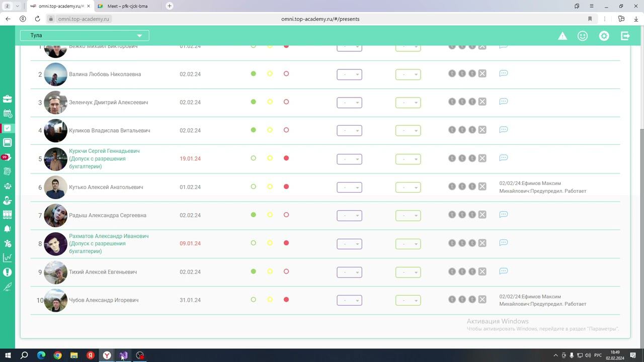Viewport: 644px width, 362px height.
Task: Click the smiley face icon in the header
Action: point(583,36)
